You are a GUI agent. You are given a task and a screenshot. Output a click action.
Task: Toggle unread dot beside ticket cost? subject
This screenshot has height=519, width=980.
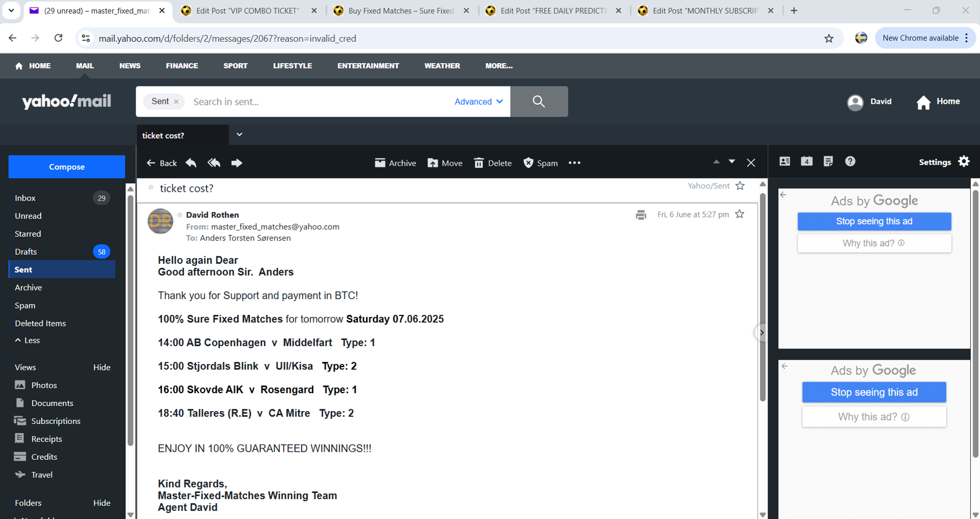coord(151,187)
